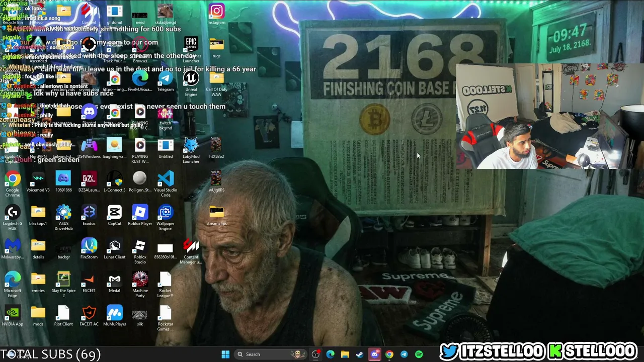
Task: Open the Exodus wallet shortcut
Action: (89, 216)
